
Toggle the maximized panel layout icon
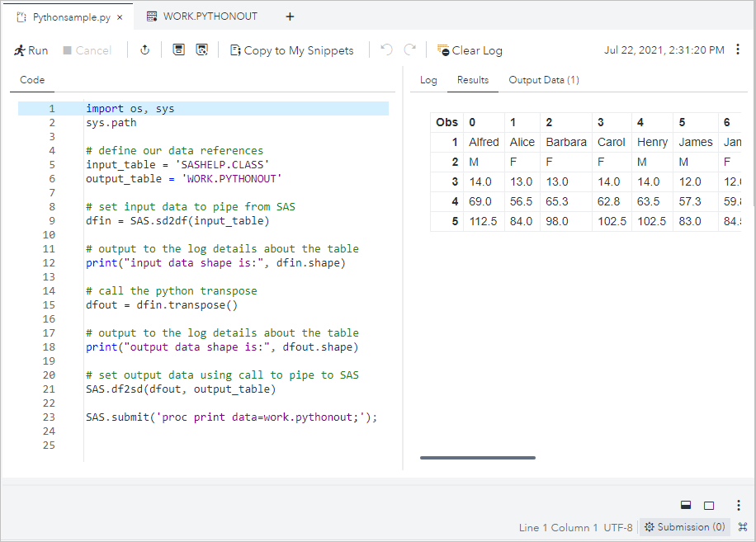(709, 505)
